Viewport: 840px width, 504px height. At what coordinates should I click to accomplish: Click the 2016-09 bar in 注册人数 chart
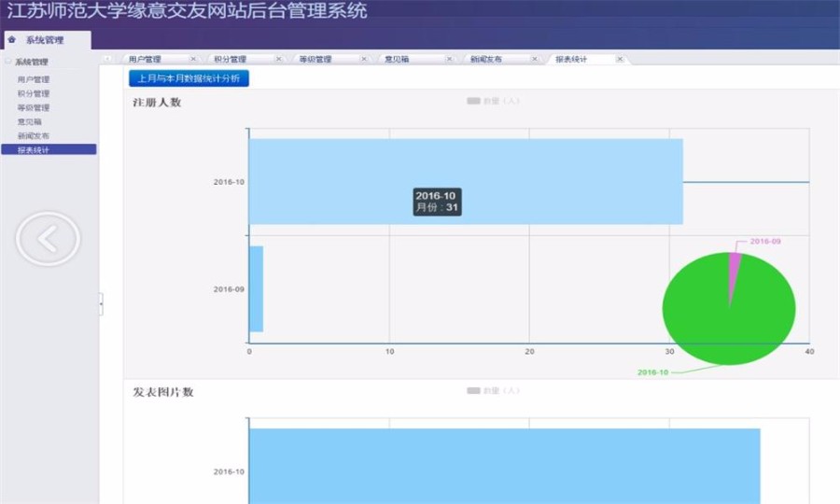point(256,288)
